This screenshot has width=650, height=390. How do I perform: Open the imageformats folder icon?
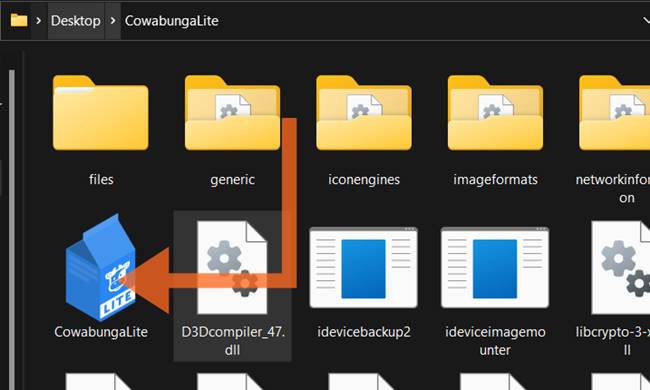495,113
